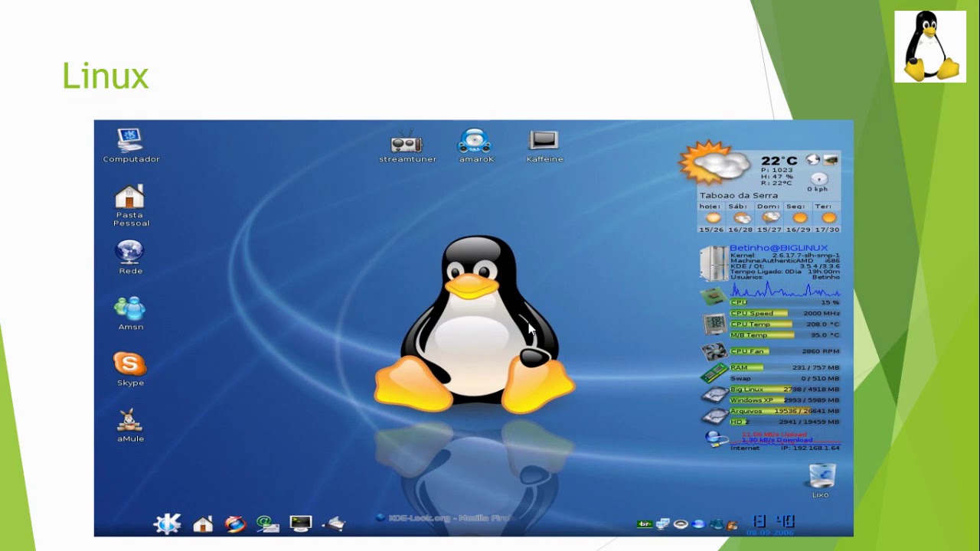Click the IP: 192.168.1.64 text
Screen dimensions: 980x551
coord(810,448)
